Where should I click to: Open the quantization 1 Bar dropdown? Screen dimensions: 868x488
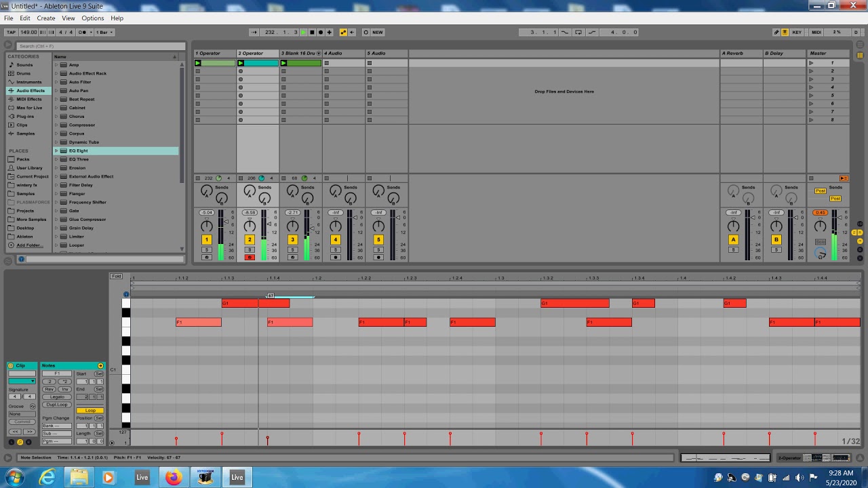tap(104, 32)
